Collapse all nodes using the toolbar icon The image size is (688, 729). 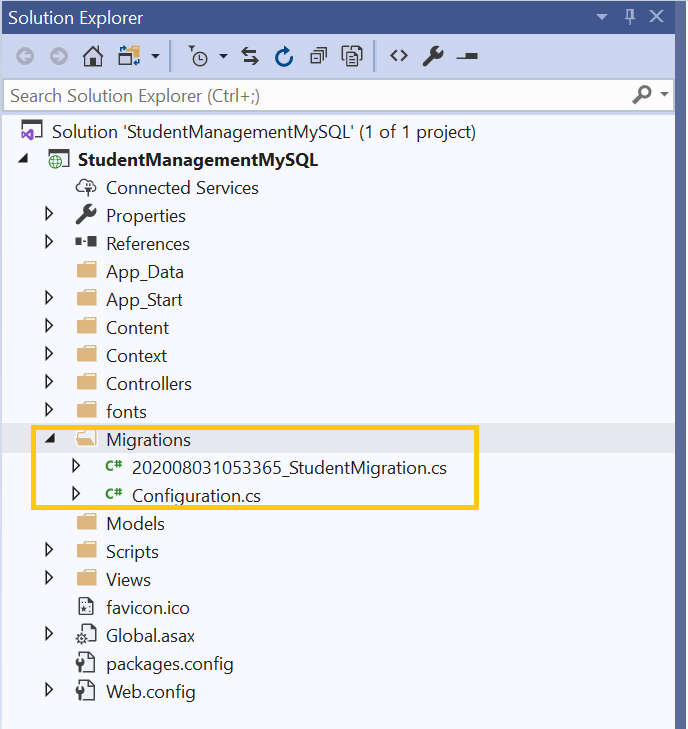pos(317,57)
